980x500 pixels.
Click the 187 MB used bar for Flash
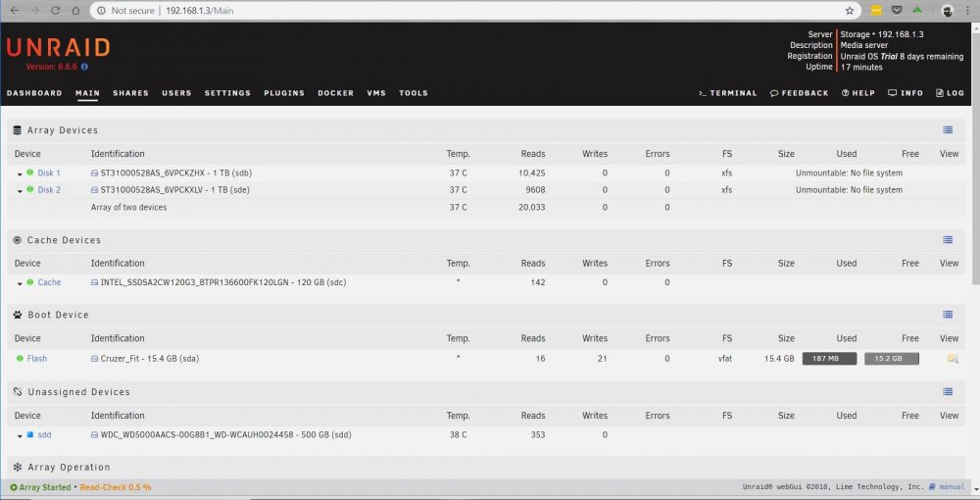(829, 358)
